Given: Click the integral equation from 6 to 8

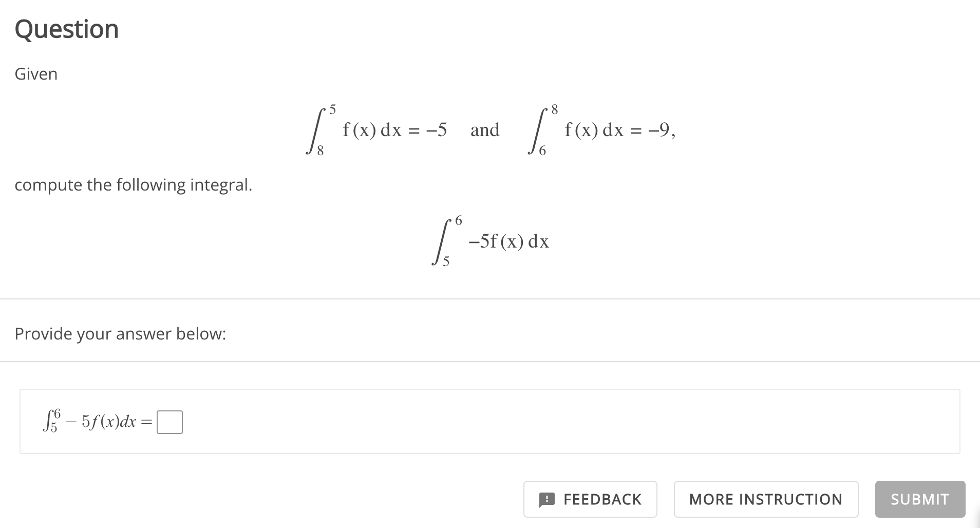Looking at the screenshot, I should (601, 129).
